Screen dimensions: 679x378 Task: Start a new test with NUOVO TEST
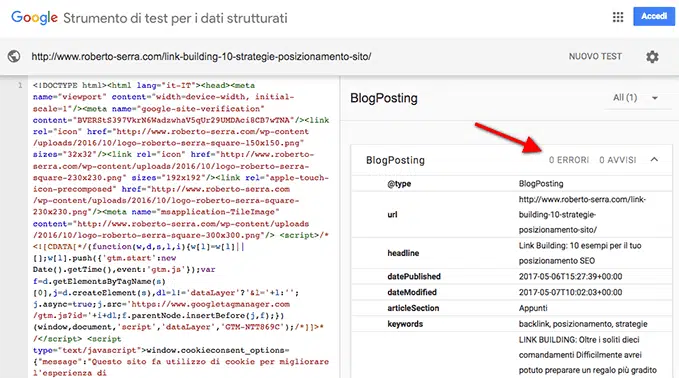click(x=595, y=56)
